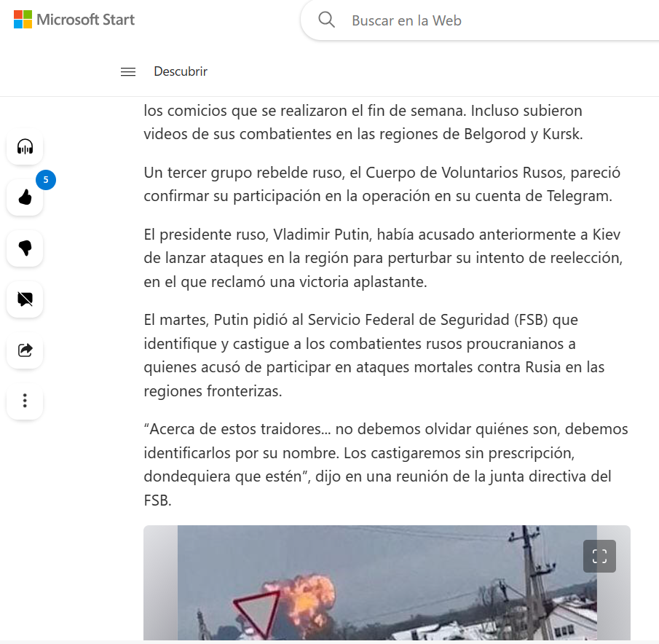This screenshot has height=644, width=659.
Task: Open more options three-dot menu
Action: [x=25, y=401]
